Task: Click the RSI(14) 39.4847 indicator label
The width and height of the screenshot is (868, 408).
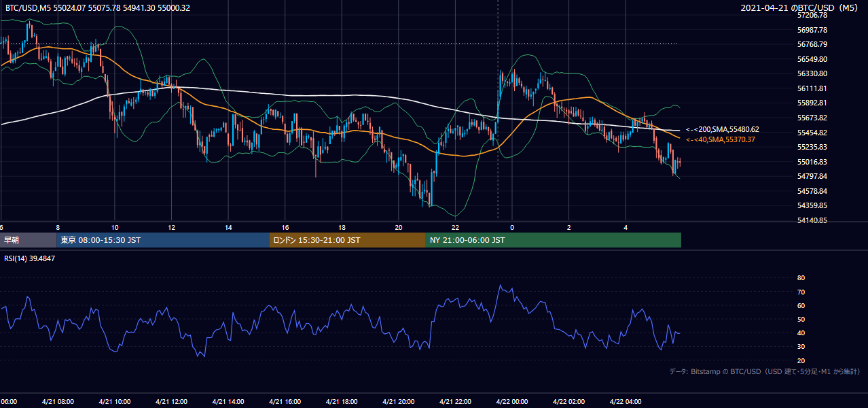Action: pyautogui.click(x=30, y=258)
